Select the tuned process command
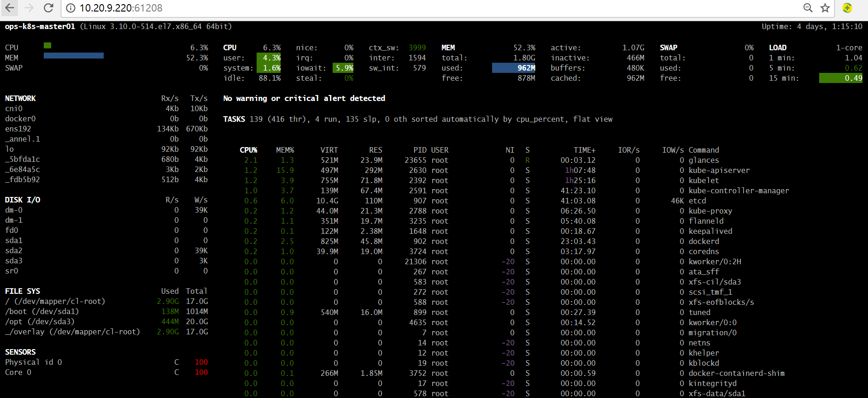This screenshot has height=398, width=868. pos(699,312)
